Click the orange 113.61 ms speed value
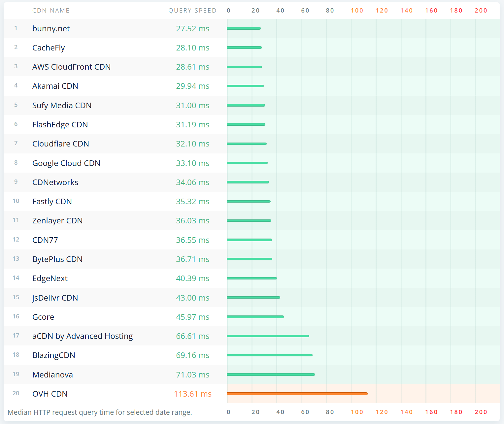Screen dimensions: 504x424 coord(193,394)
